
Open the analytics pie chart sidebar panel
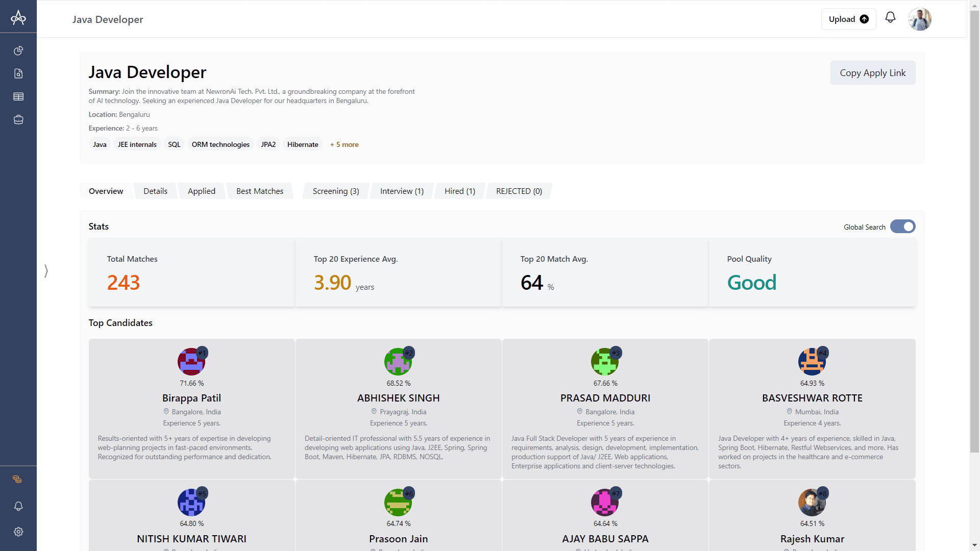18,51
